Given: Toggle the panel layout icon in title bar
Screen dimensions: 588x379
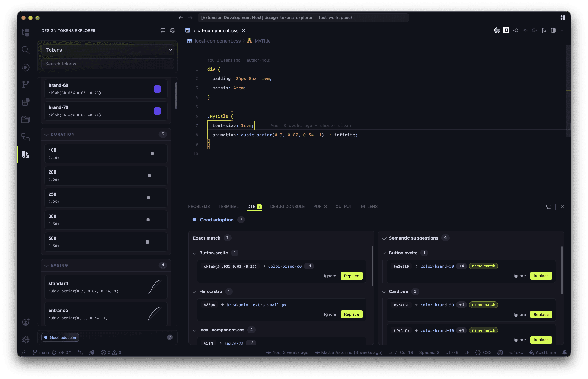Looking at the screenshot, I should pos(563,18).
